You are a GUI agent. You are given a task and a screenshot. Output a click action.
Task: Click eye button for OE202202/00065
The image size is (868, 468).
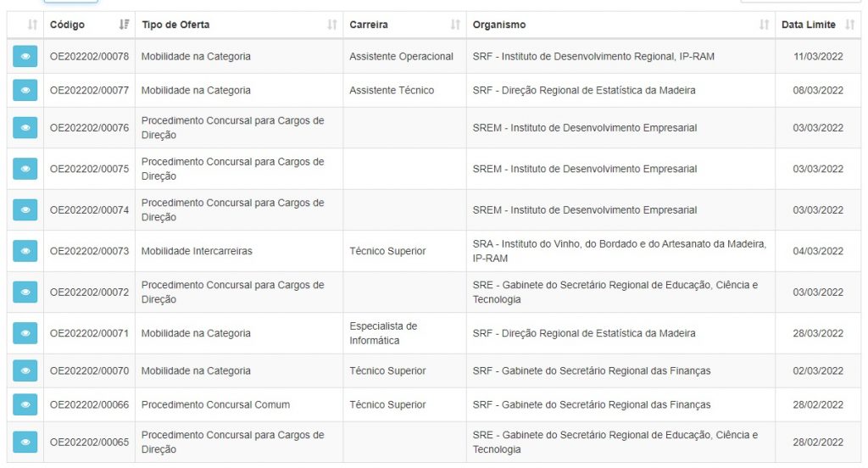25,442
